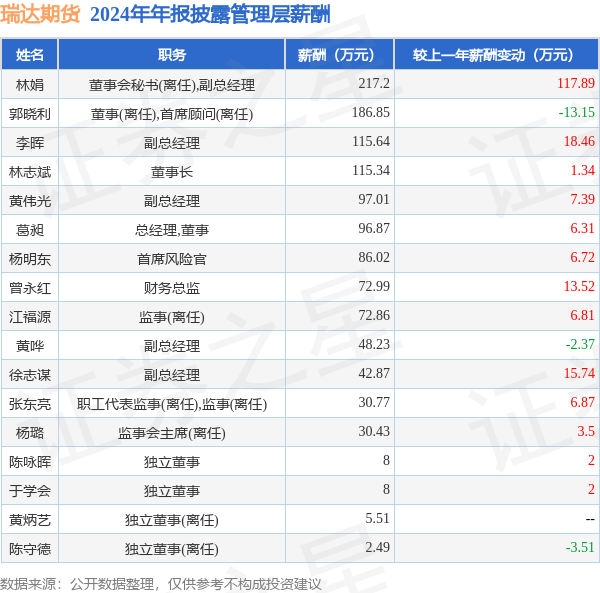Screen dimensions: 600x593
Task: Click the salary value 30.77
Action: [x=374, y=402]
